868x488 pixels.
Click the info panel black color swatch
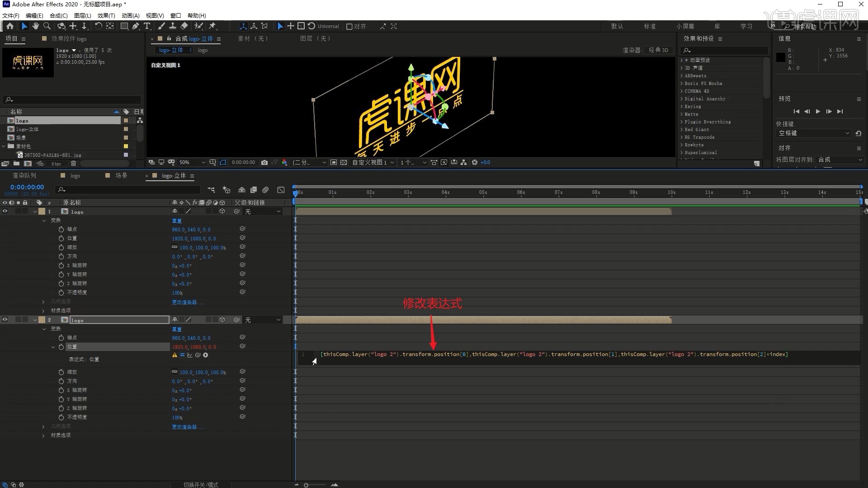tap(780, 57)
